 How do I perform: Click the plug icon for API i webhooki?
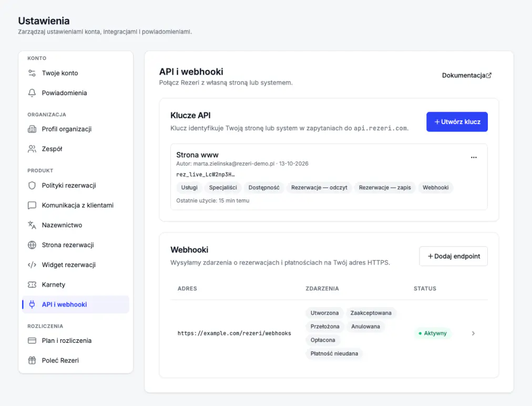32,304
